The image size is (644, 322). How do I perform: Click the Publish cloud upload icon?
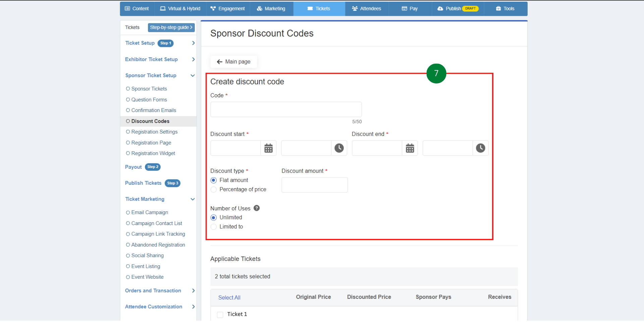(x=440, y=9)
